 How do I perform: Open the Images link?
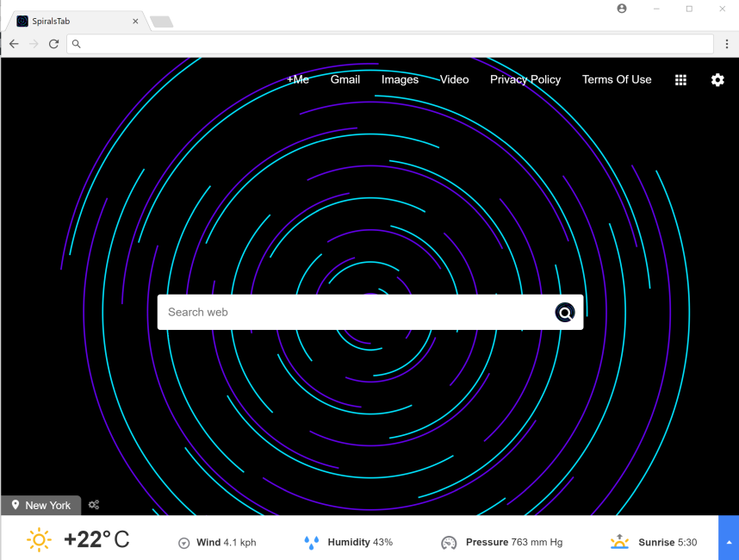400,79
